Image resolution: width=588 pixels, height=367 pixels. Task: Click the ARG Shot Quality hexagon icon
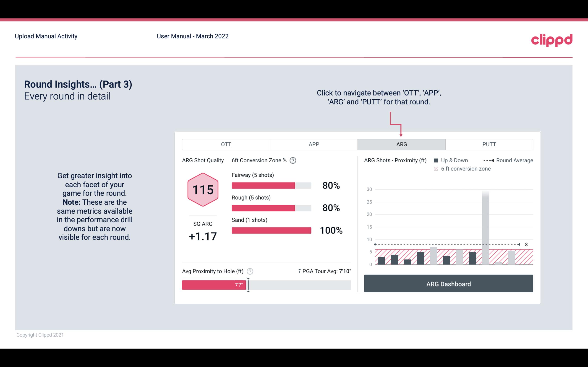(203, 190)
